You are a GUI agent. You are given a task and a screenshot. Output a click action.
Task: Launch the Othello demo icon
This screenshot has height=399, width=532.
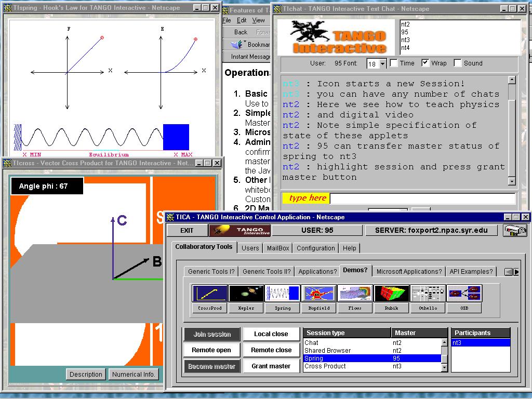point(428,293)
